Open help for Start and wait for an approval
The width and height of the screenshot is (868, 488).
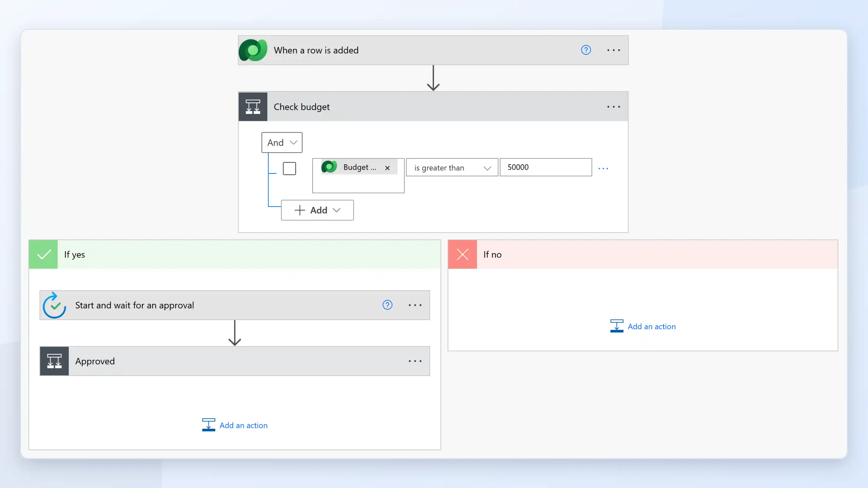point(387,305)
